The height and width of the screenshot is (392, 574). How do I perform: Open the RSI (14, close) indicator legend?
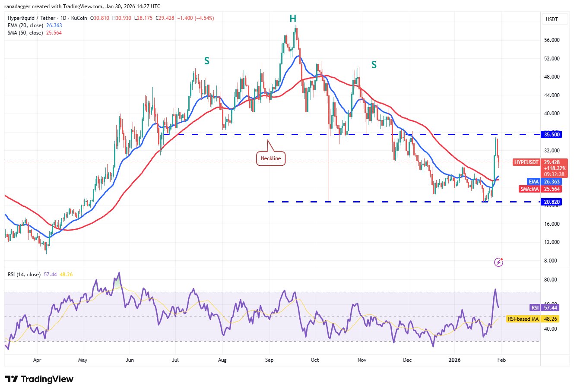24,275
